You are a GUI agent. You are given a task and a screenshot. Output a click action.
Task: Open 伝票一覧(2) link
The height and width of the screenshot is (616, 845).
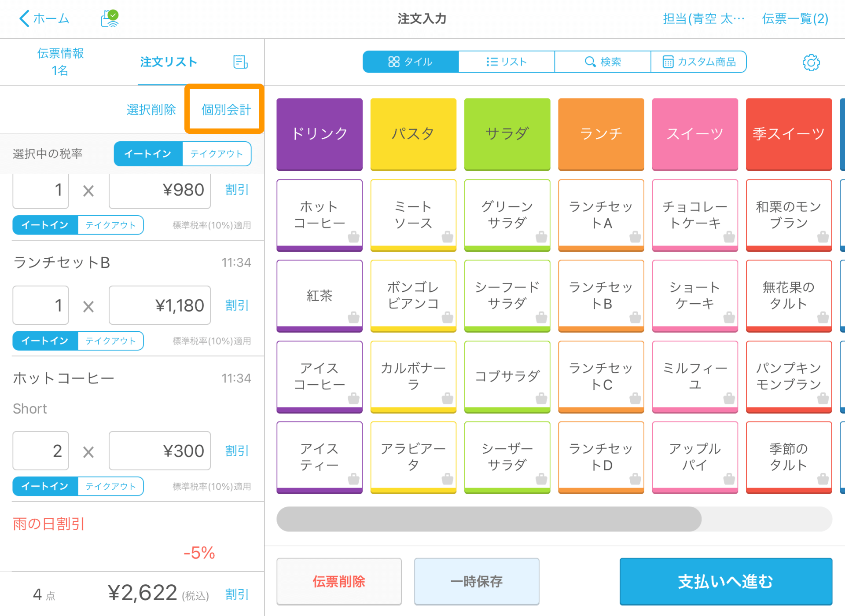pyautogui.click(x=795, y=18)
